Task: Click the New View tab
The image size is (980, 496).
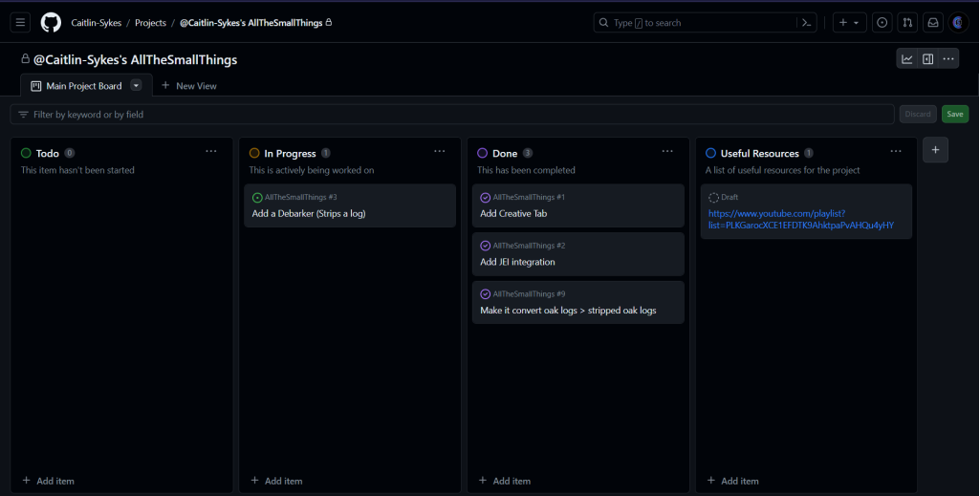Action: 189,86
